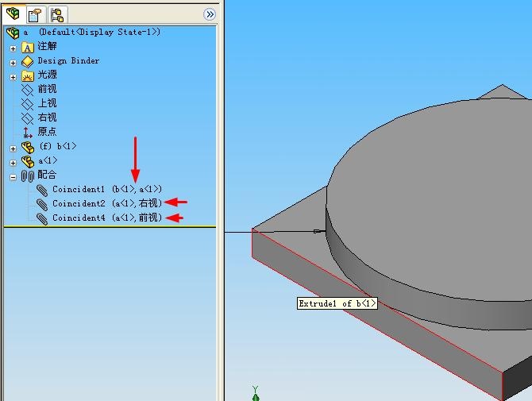The height and width of the screenshot is (401, 532).
Task: Select the 注解 tree item label
Action: 47,46
